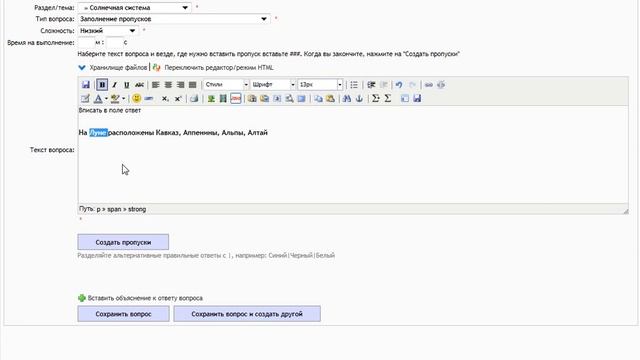640x360 pixels.
Task: Justify text fully
Action: pos(193,84)
